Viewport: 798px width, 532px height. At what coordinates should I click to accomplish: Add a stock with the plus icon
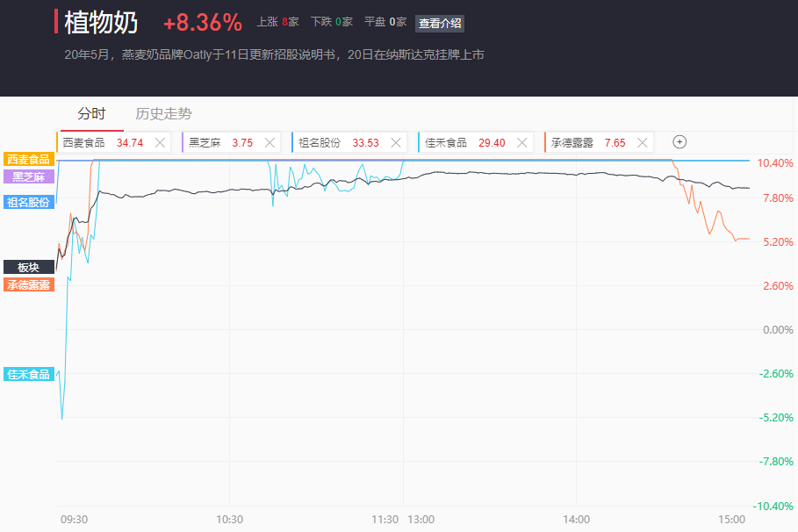[x=679, y=141]
